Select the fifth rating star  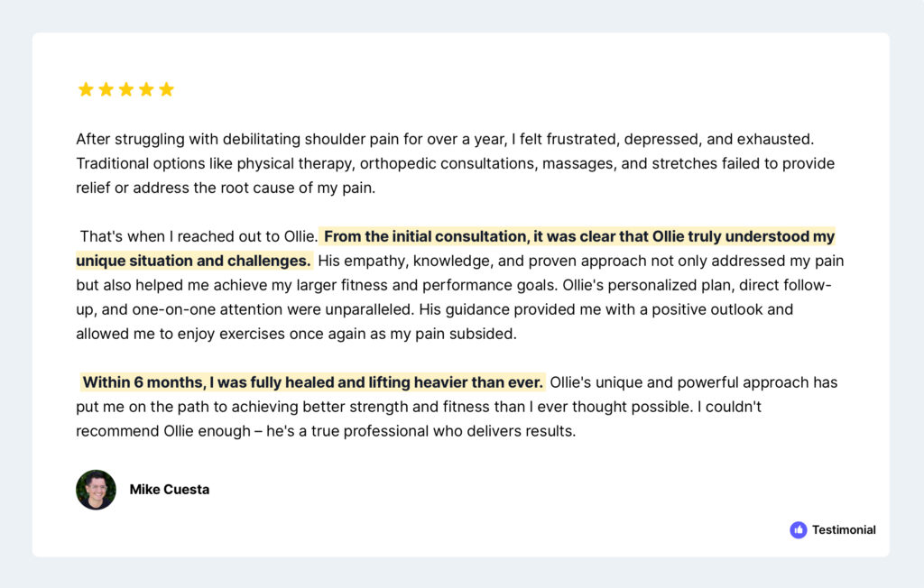click(166, 89)
